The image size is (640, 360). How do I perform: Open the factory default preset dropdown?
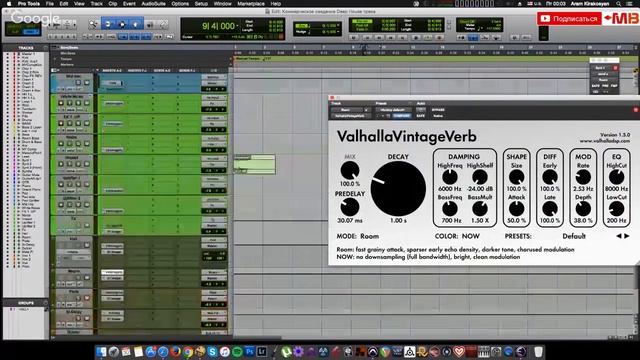(393, 110)
